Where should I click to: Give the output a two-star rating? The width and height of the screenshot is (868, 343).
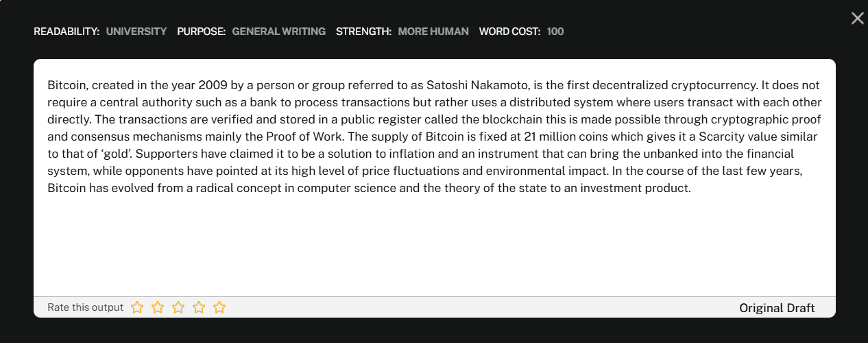pyautogui.click(x=158, y=307)
